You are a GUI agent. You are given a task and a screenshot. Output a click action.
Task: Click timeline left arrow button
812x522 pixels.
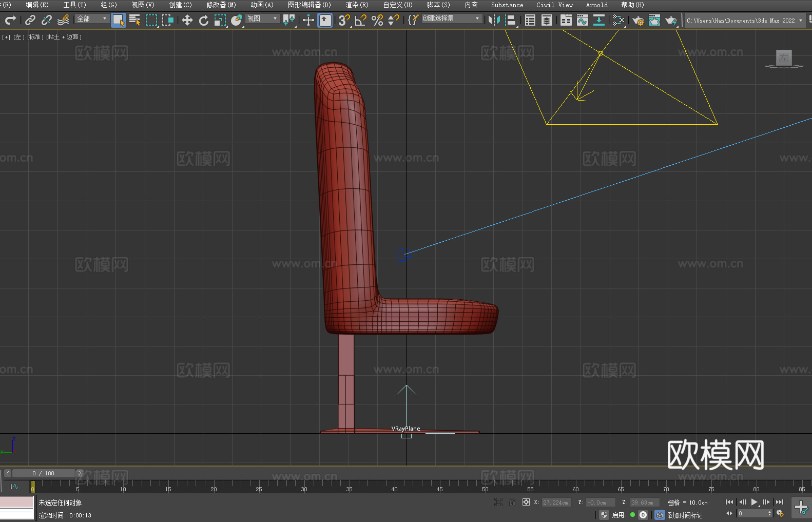click(x=7, y=473)
